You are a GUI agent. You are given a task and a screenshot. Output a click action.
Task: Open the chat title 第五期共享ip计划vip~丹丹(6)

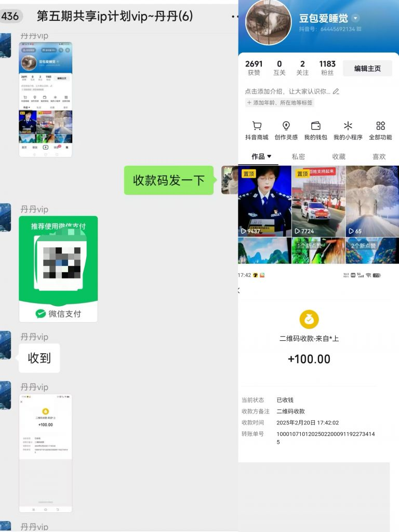click(115, 16)
